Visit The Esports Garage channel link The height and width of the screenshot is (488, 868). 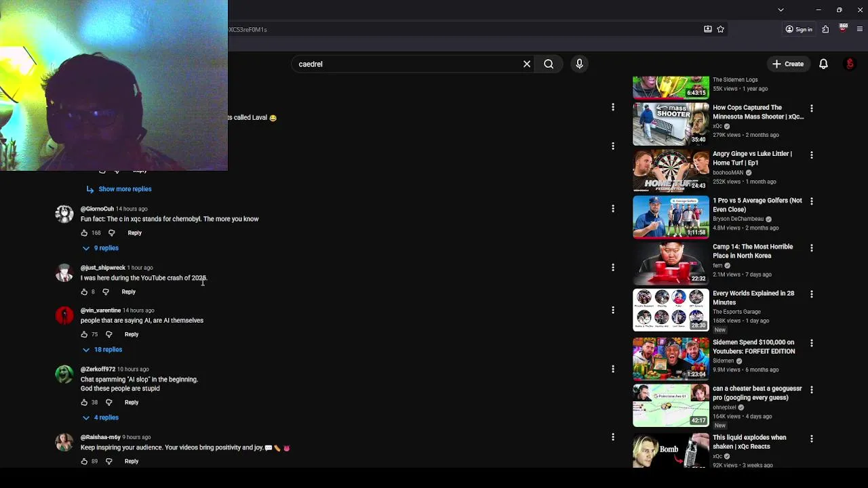(x=736, y=312)
